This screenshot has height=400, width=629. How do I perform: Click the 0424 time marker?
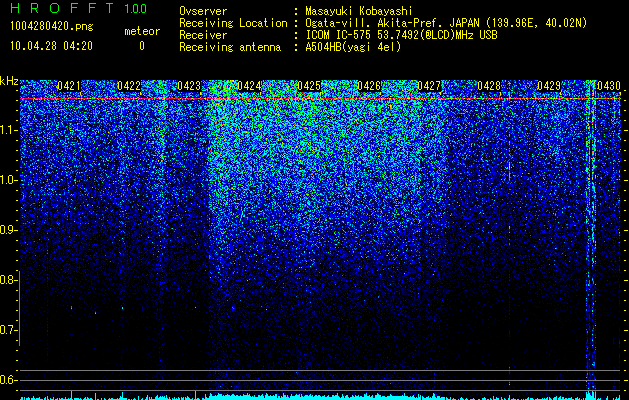[249, 86]
